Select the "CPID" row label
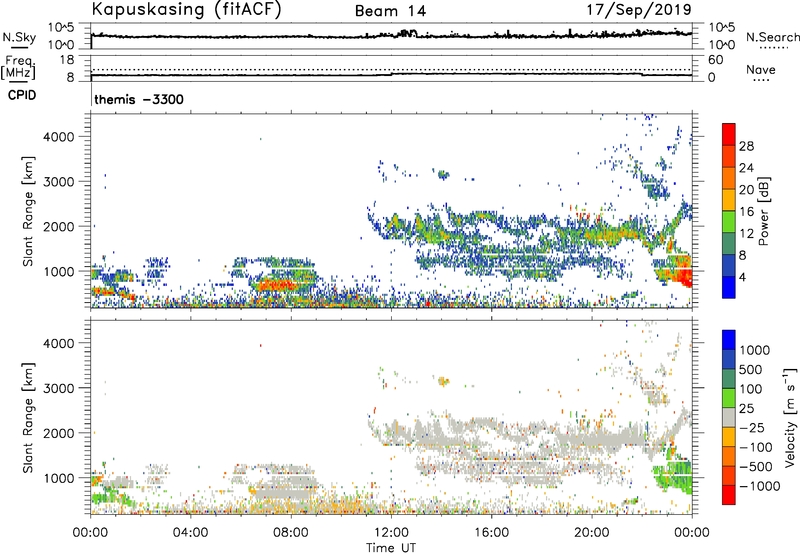 click(22, 95)
